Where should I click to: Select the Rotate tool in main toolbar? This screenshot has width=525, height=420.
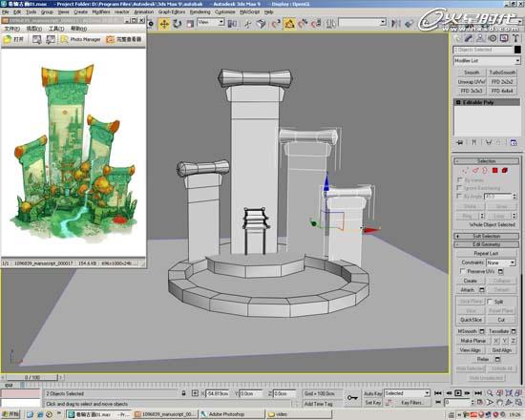[178, 24]
